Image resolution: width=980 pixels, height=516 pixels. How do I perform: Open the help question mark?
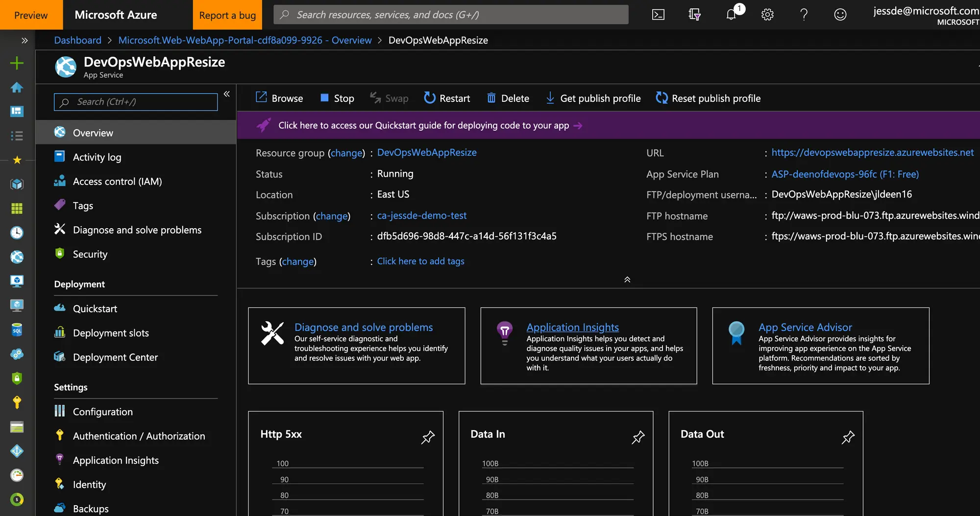(804, 15)
